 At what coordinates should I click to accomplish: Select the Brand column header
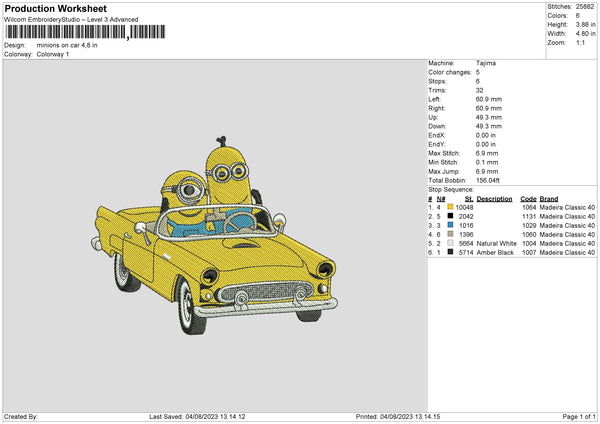[x=551, y=198]
